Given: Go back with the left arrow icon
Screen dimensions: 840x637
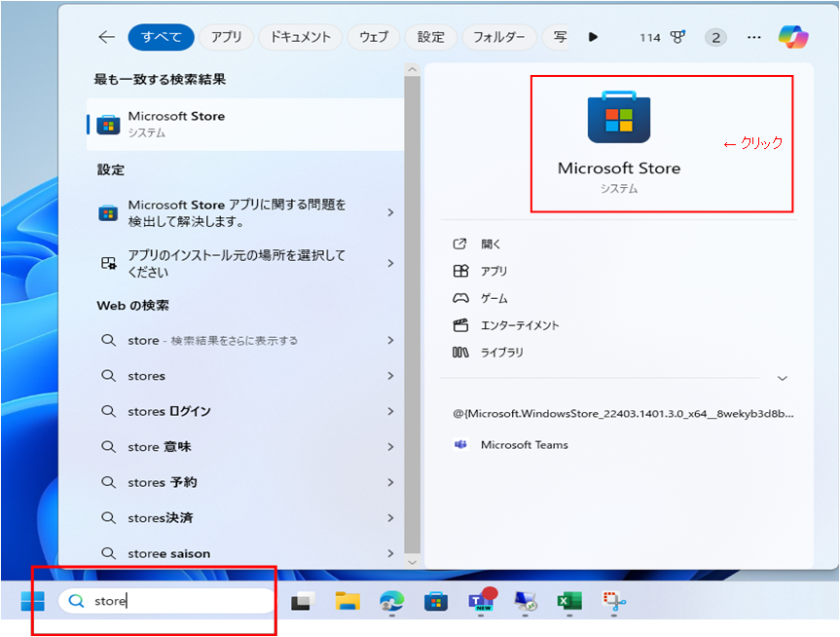Looking at the screenshot, I should pos(107,37).
